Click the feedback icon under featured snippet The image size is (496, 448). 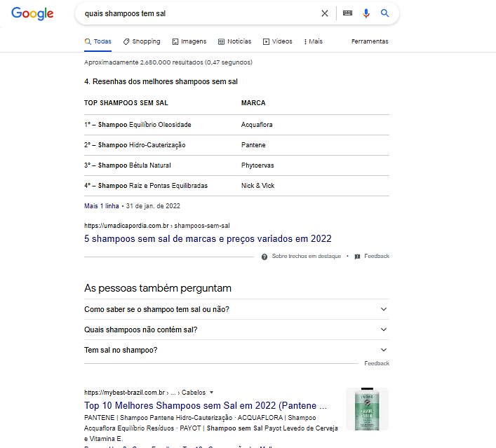tap(358, 257)
